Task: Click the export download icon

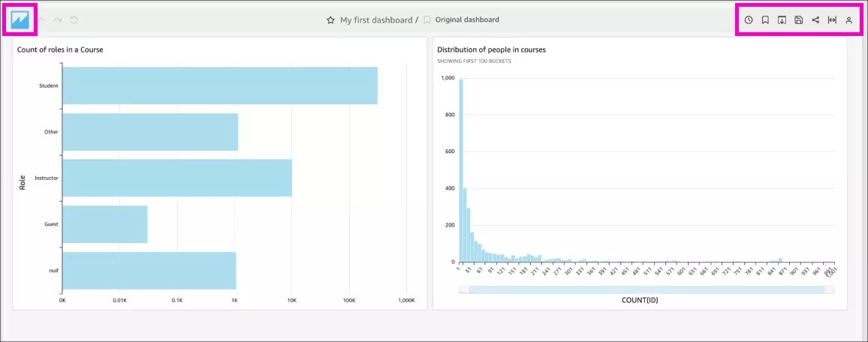Action: coord(782,20)
